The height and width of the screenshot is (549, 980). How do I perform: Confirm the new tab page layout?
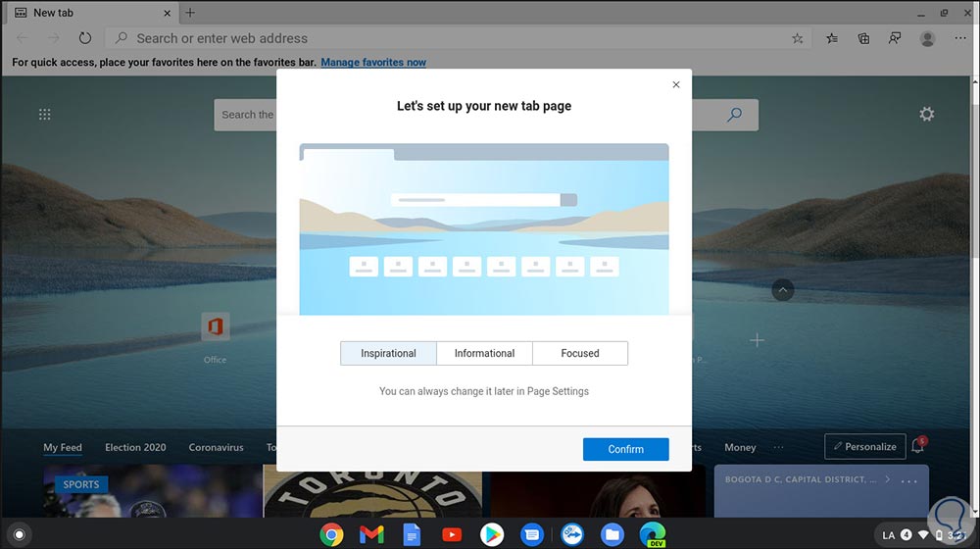[625, 449]
